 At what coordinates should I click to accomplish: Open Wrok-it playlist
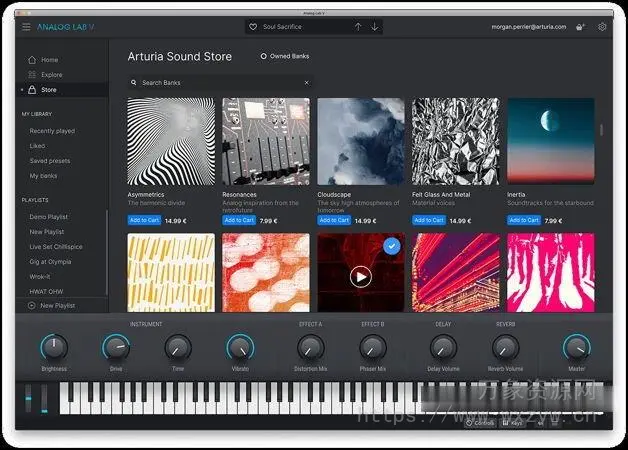pyautogui.click(x=40, y=277)
